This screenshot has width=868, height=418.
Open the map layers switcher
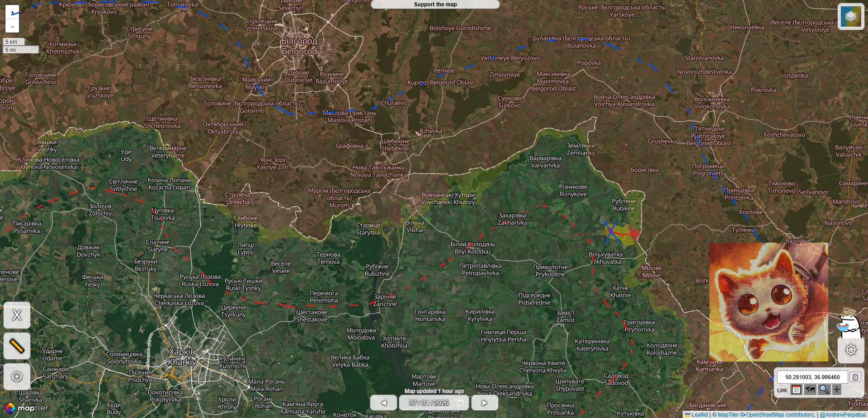(850, 17)
